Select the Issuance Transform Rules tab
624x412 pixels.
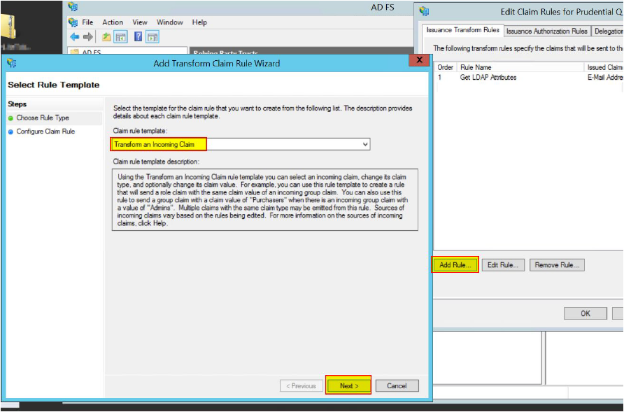(462, 31)
